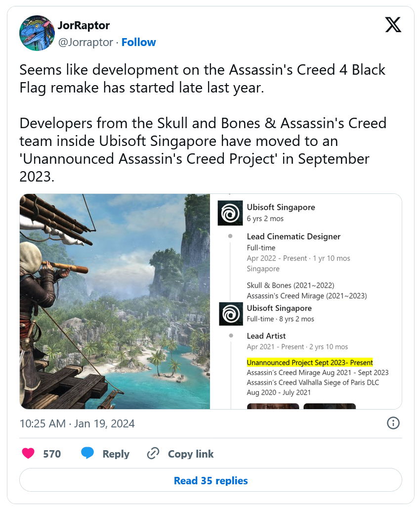Click the blue reply bubble icon
The image size is (420, 512).
(x=87, y=453)
